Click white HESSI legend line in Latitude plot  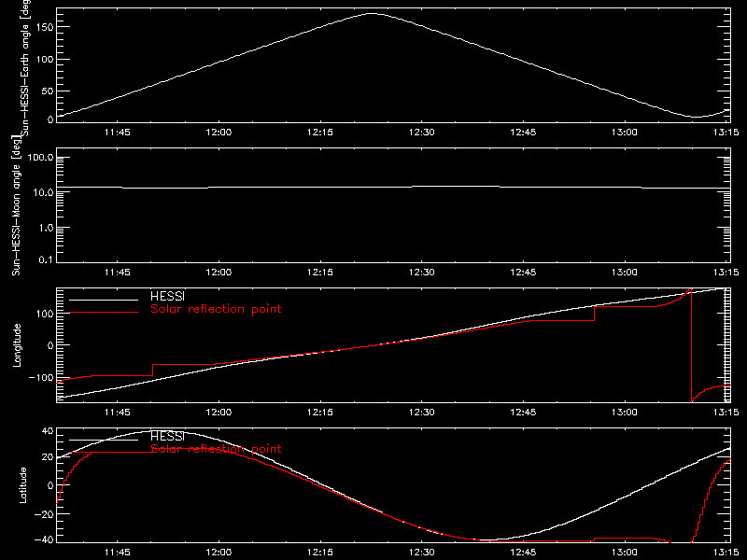pyautogui.click(x=104, y=440)
